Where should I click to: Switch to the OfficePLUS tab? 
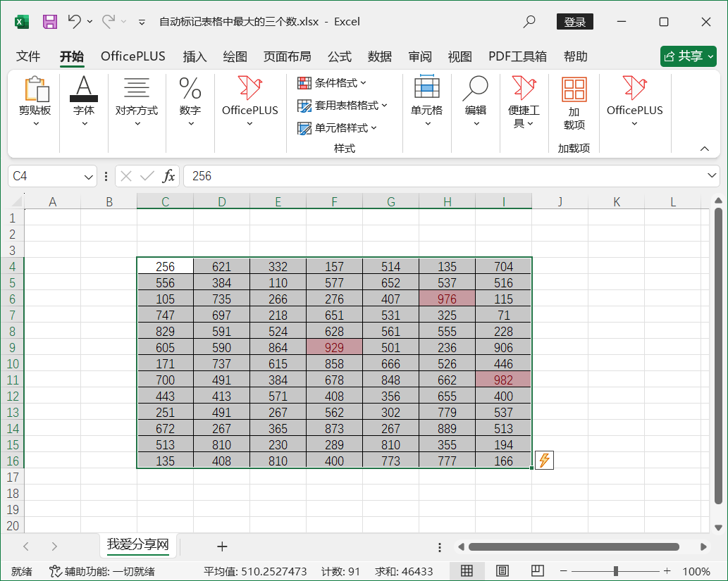pos(132,56)
